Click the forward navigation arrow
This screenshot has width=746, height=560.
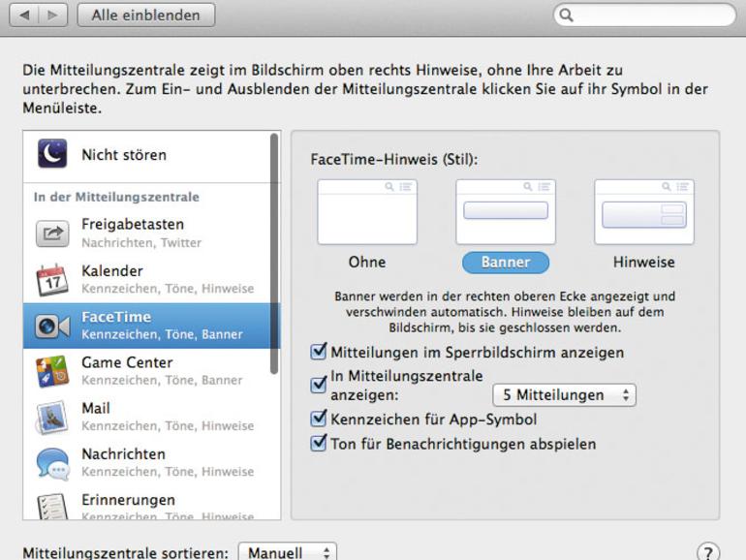coord(53,16)
